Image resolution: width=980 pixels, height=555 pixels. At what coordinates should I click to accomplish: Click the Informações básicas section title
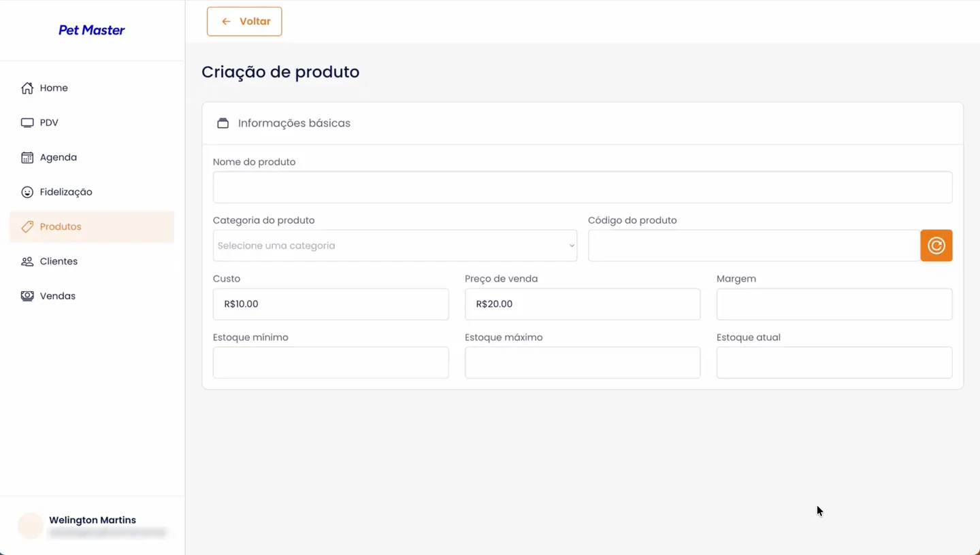[x=294, y=123]
